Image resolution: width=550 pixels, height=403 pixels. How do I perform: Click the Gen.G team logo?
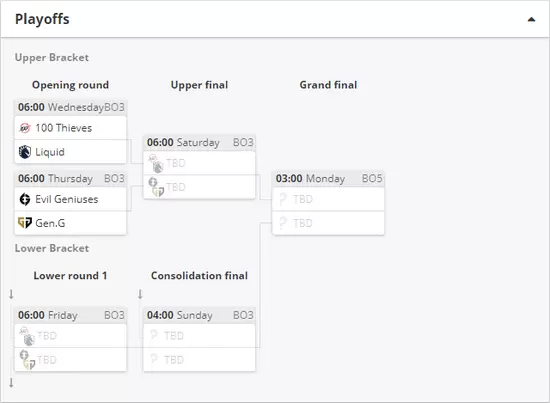25,223
